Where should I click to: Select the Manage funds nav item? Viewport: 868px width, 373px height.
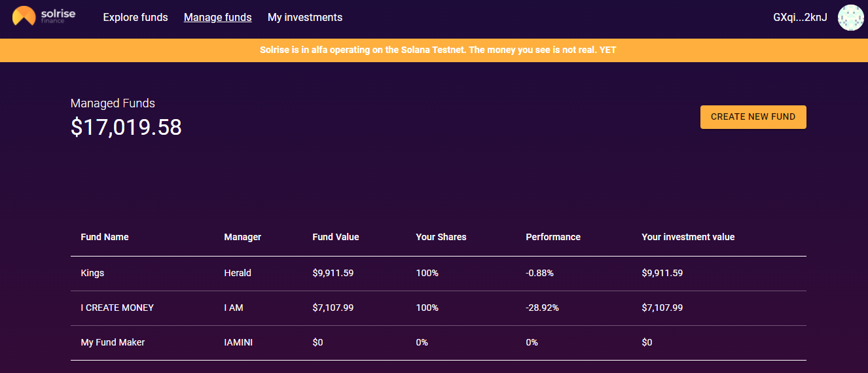pos(218,18)
